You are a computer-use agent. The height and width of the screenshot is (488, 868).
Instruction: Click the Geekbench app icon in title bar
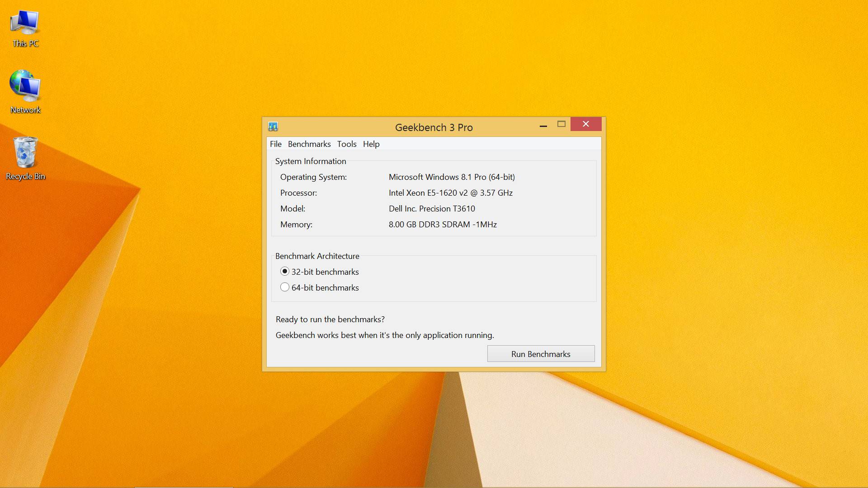273,127
